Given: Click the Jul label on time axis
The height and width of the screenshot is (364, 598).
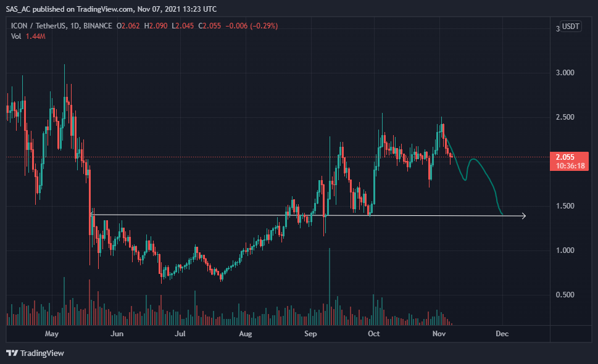Looking at the screenshot, I should 180,334.
